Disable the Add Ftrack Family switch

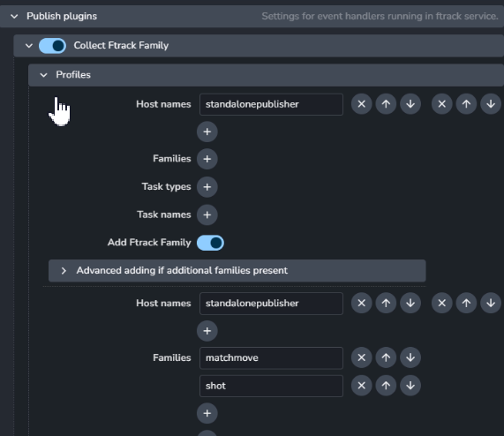pos(210,243)
